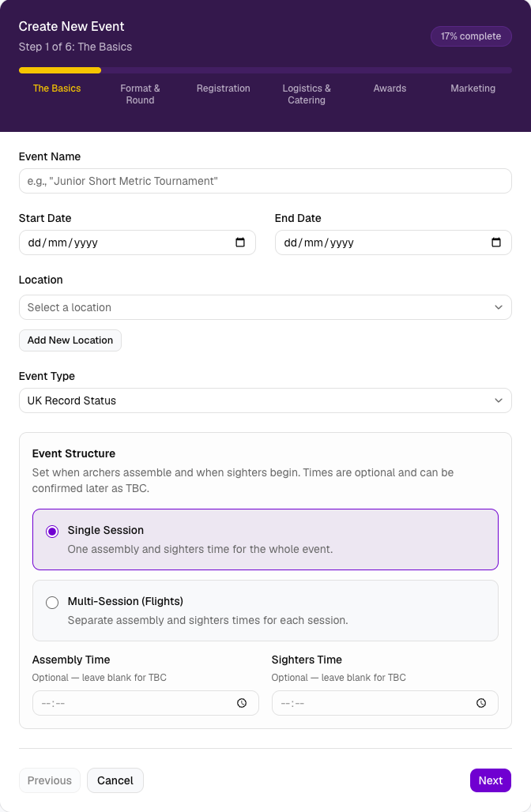Open the Start Date calendar picker icon
This screenshot has width=531, height=812.
(240, 242)
